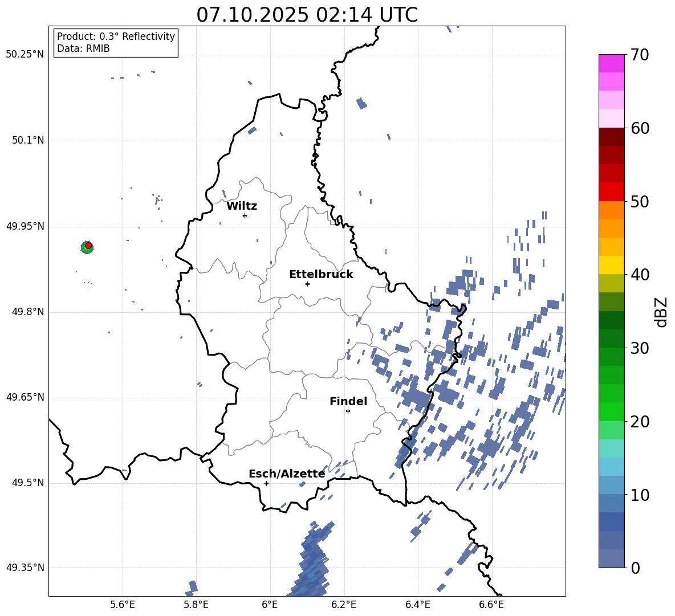Click the Product: 0.3° Reflectivity text

116,36
